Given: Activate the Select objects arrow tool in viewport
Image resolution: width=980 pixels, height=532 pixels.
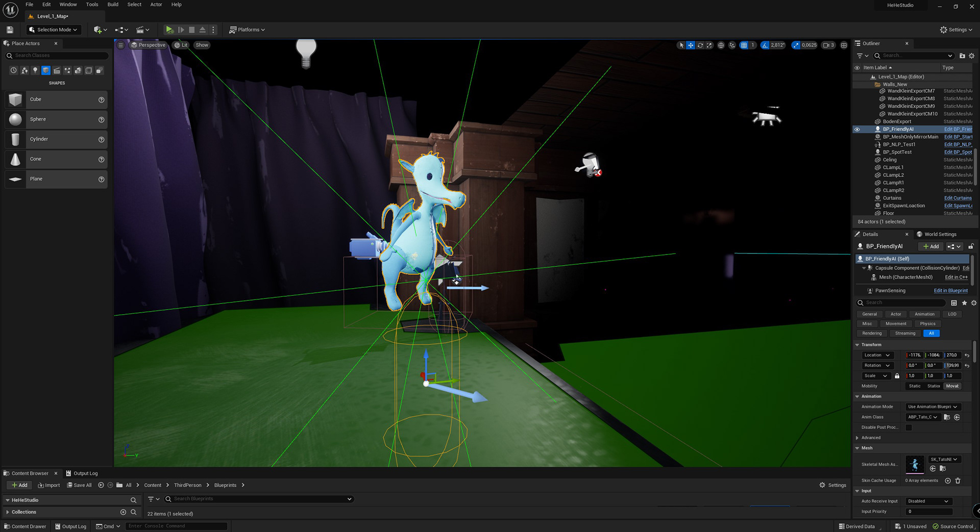Looking at the screenshot, I should (681, 45).
